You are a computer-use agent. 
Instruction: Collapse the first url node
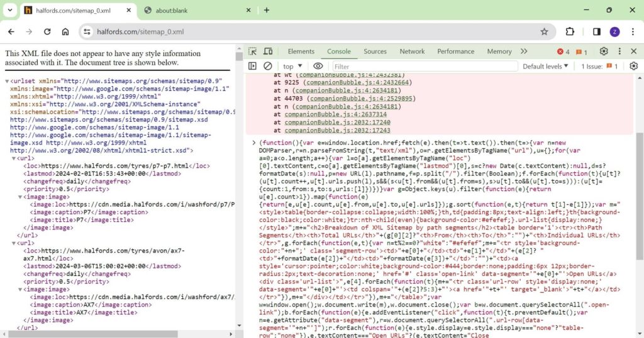(14, 158)
